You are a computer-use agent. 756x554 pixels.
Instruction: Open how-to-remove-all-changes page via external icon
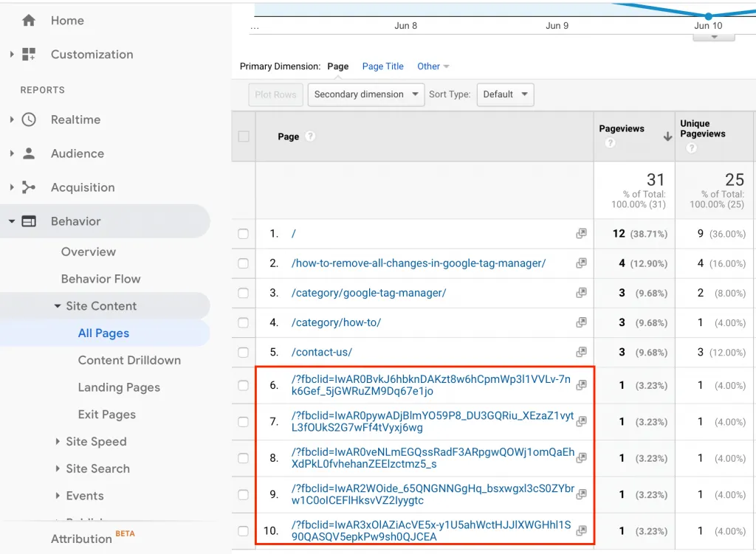tap(582, 263)
